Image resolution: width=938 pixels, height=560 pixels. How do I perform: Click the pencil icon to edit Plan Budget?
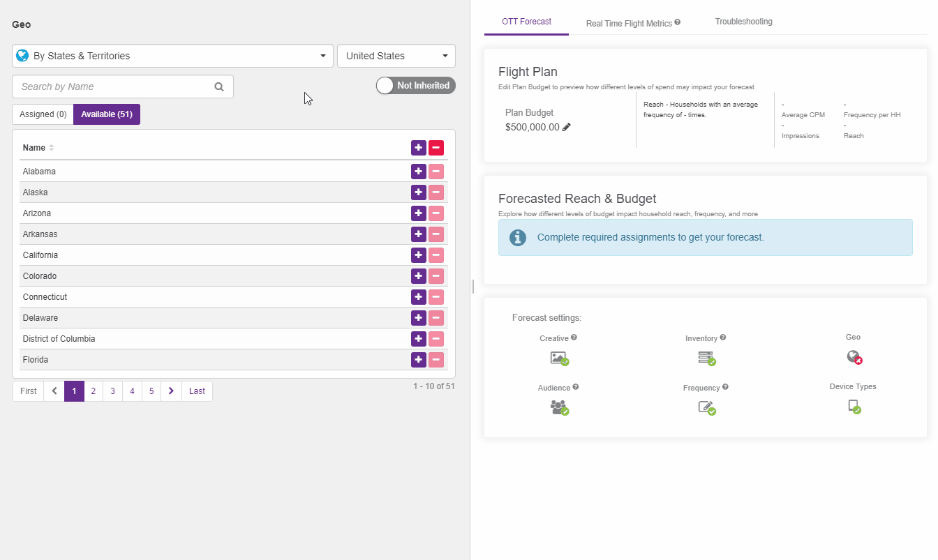(x=567, y=127)
